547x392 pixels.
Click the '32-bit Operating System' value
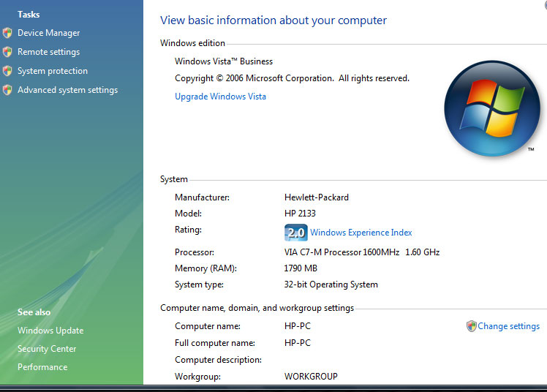tap(331, 284)
